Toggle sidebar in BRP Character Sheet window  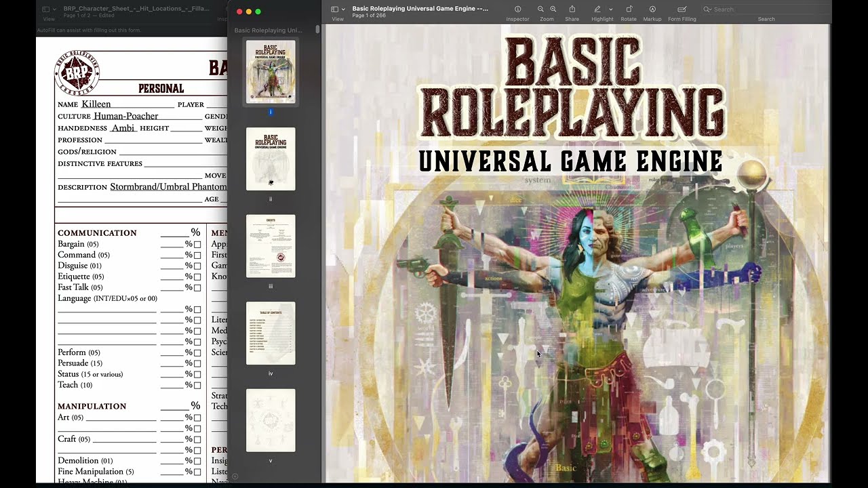tap(45, 9)
